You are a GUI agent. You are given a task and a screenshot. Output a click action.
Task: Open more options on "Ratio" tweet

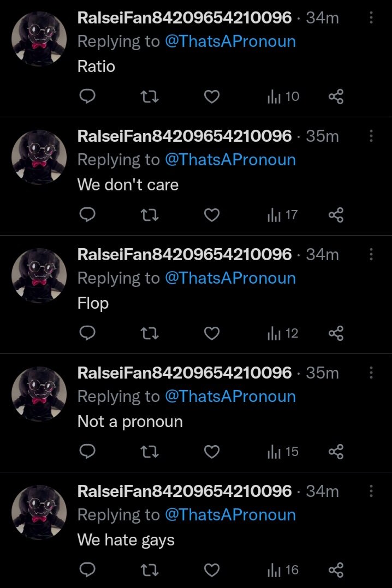pyautogui.click(x=371, y=17)
